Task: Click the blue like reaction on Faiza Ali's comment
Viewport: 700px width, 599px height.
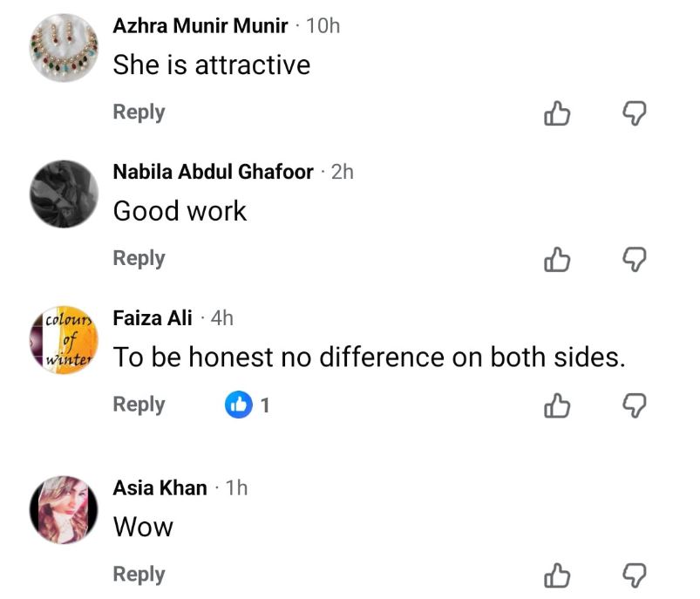Action: tap(239, 405)
